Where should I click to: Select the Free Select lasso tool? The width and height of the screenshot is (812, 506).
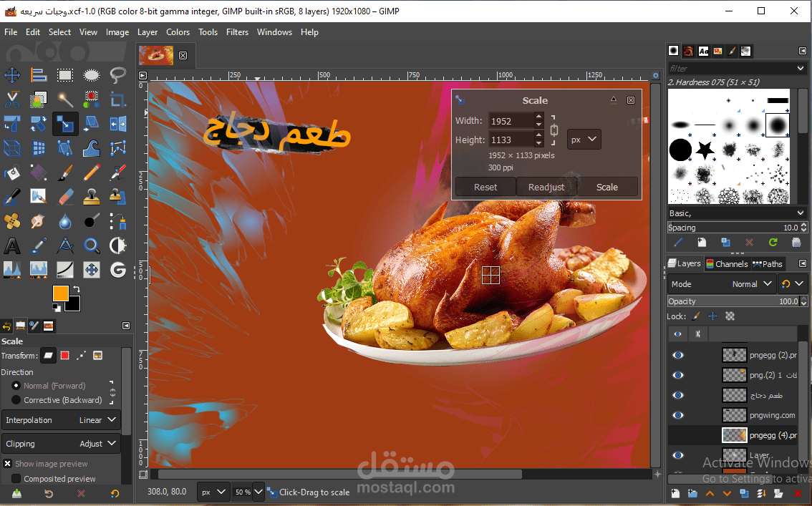click(x=118, y=75)
